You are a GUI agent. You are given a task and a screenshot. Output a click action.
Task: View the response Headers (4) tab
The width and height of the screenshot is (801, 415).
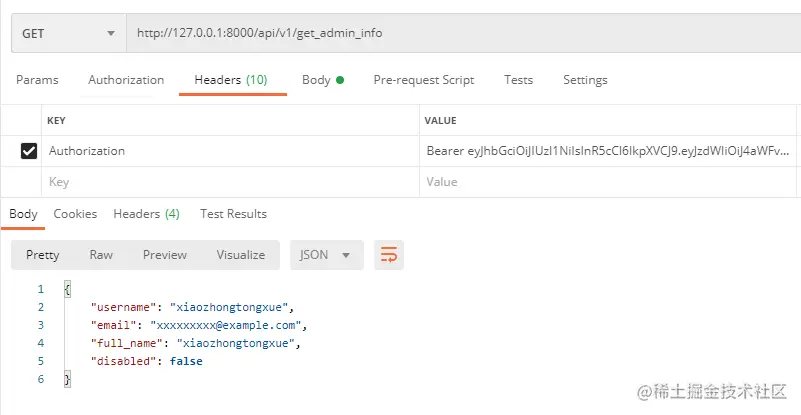[x=146, y=214]
